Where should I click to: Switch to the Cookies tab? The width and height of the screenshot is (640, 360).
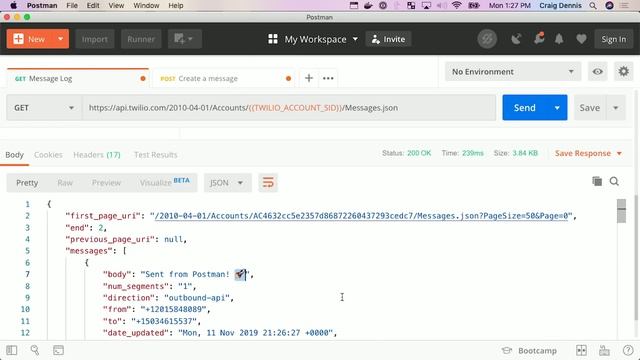click(48, 155)
